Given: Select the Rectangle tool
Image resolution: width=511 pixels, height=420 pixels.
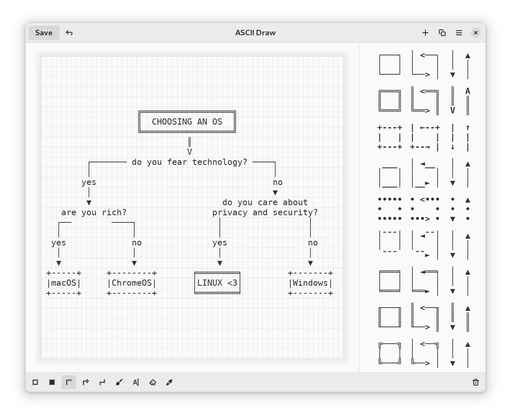Looking at the screenshot, I should (35, 382).
